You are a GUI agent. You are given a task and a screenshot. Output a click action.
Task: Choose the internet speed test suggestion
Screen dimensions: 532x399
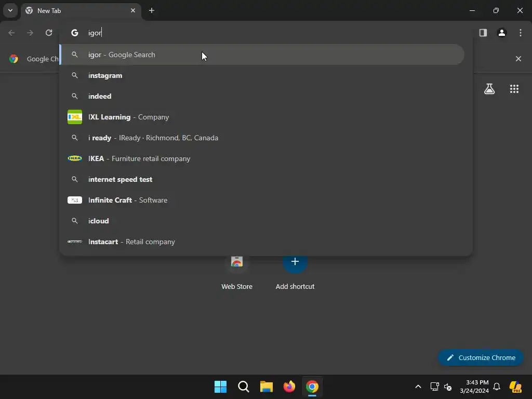tap(262, 179)
